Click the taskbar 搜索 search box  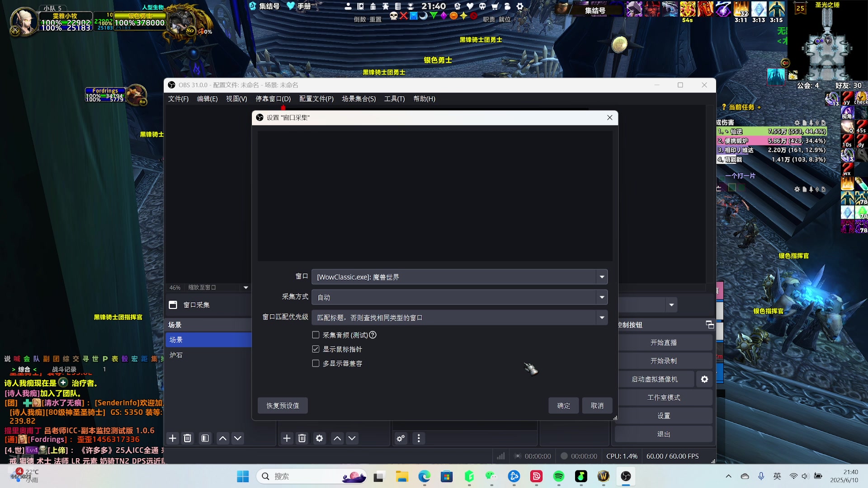click(312, 476)
